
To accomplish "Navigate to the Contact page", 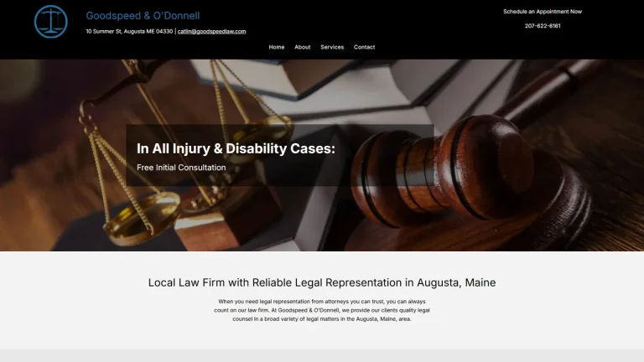I will (x=364, y=47).
